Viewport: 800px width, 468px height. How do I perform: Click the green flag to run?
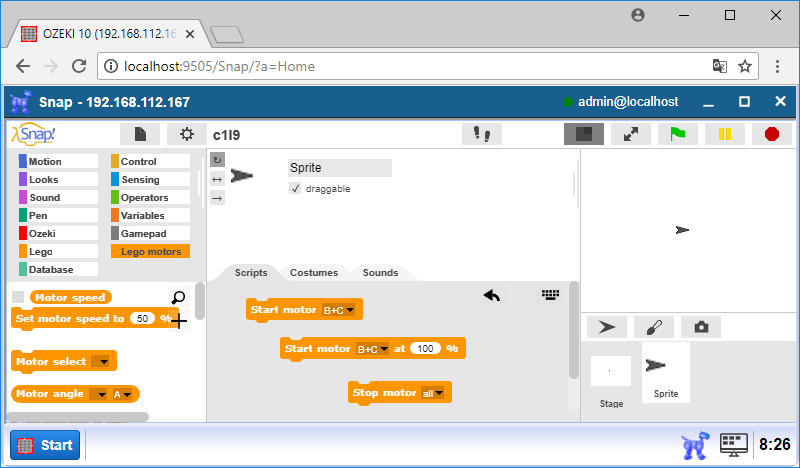(678, 134)
